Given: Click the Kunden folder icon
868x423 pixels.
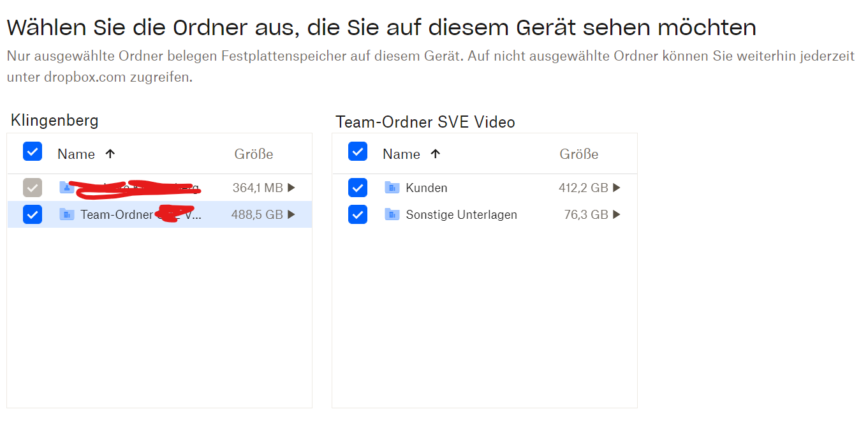Looking at the screenshot, I should click(x=392, y=188).
